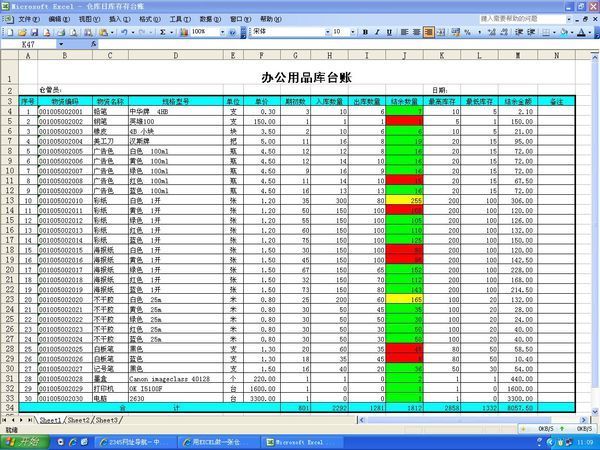Open the 插入 (Insert) menu
600x450 pixels.
(119, 19)
